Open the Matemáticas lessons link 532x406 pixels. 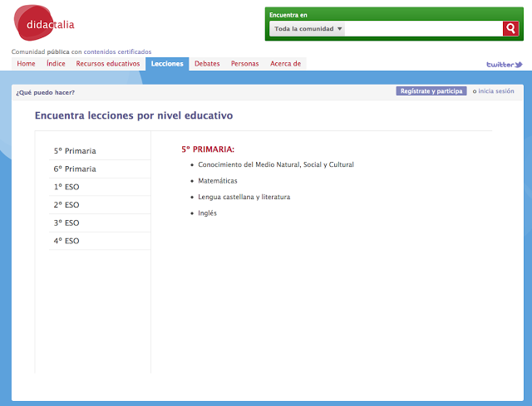(x=218, y=181)
